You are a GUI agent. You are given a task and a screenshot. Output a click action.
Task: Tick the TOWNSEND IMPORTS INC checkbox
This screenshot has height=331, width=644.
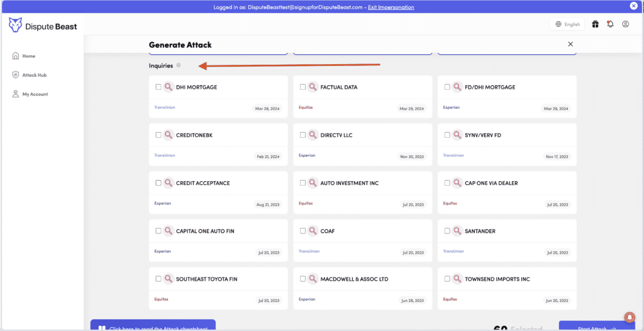[x=447, y=279]
